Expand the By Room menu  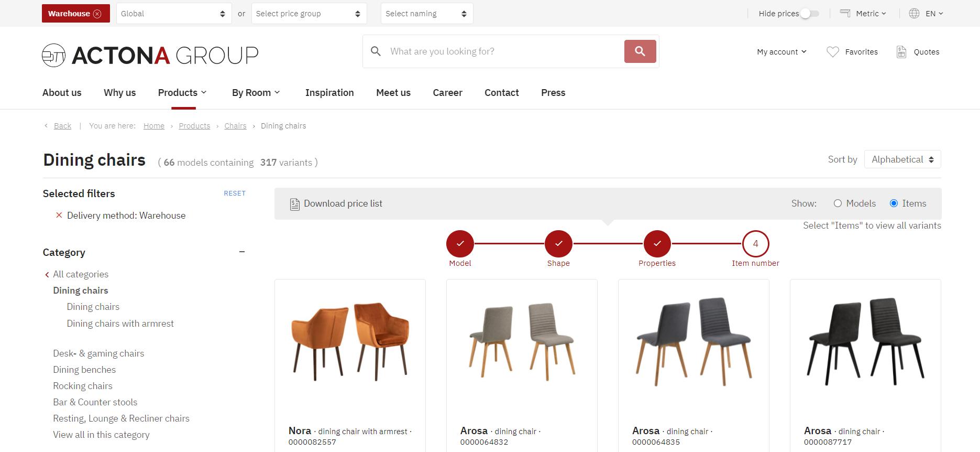[256, 93]
